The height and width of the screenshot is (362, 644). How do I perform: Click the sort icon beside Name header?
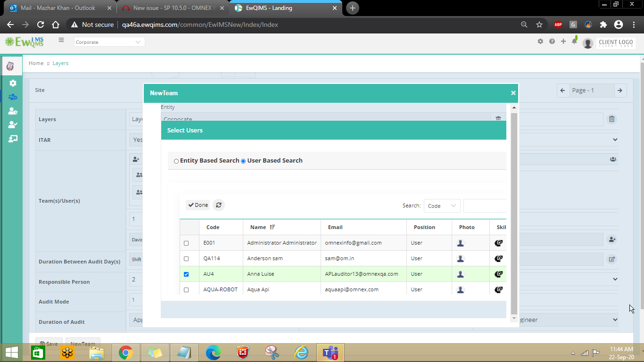(272, 227)
